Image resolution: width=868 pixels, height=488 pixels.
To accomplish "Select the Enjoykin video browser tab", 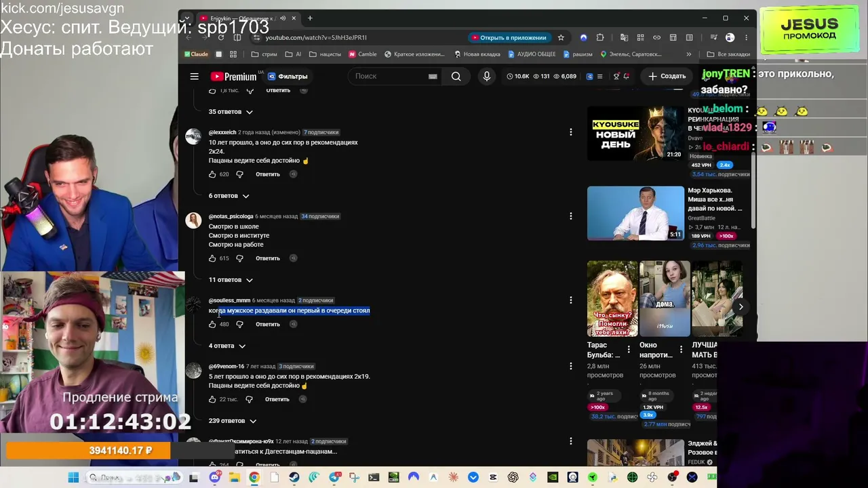I will click(248, 18).
